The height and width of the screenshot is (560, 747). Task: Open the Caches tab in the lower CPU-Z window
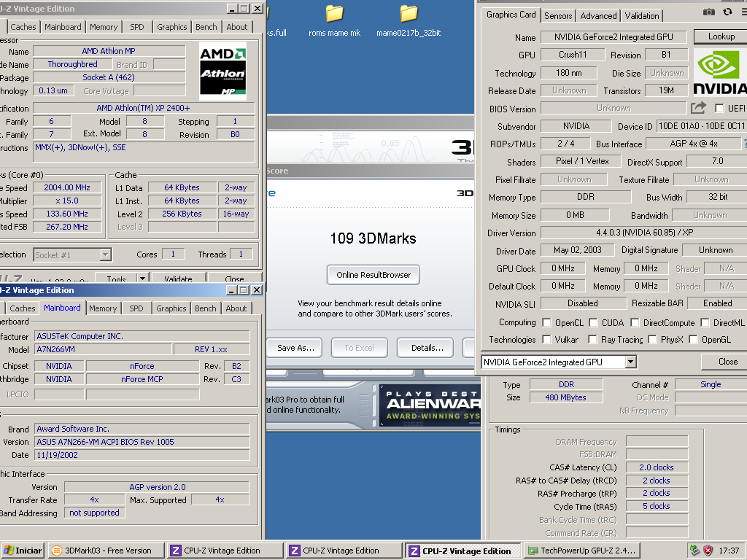coord(23,308)
